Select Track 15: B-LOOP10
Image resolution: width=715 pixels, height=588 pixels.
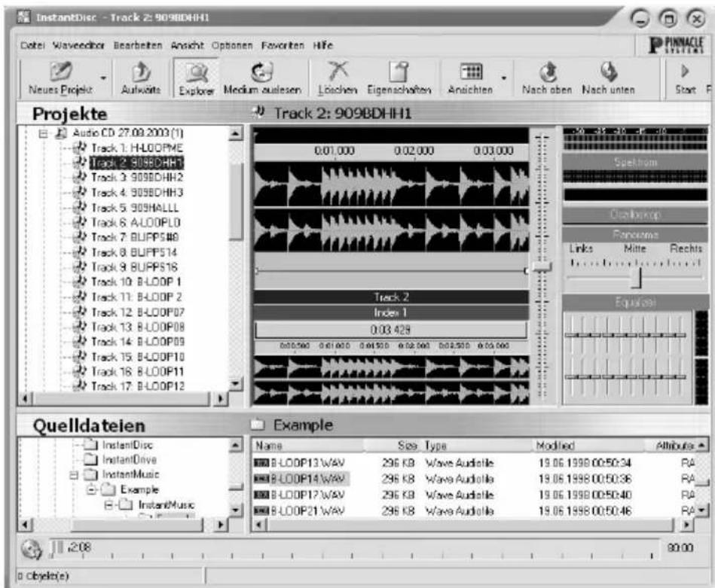138,356
